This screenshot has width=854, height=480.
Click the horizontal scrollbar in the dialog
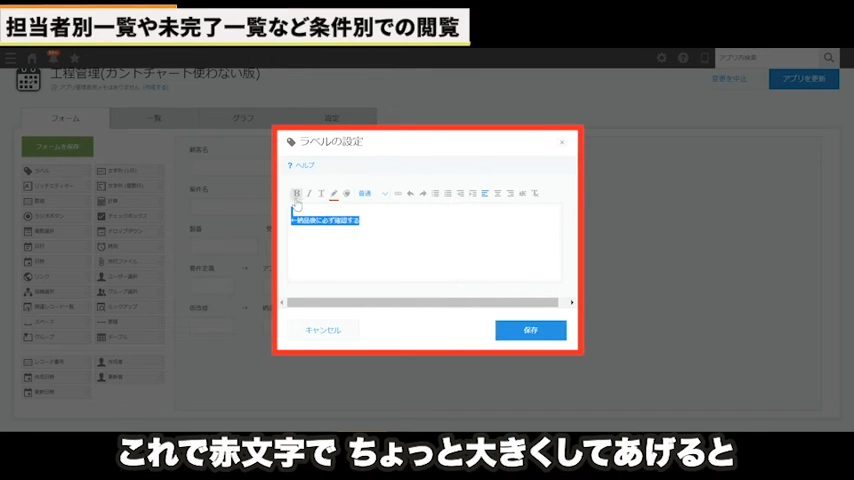(422, 302)
